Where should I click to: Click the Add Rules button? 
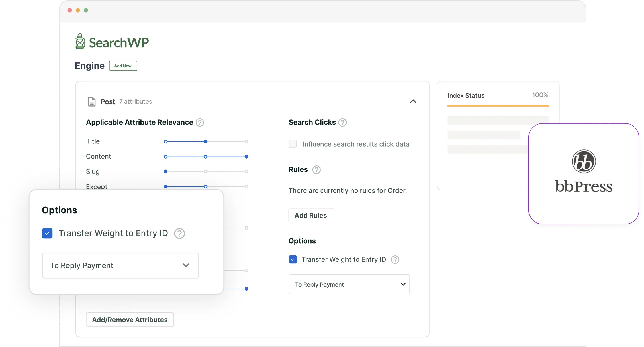[311, 215]
